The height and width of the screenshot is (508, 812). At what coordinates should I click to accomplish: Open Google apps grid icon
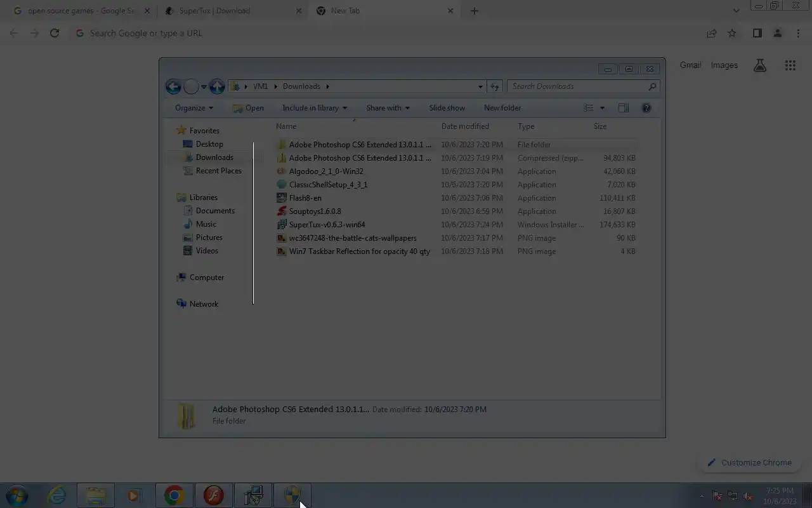point(790,65)
